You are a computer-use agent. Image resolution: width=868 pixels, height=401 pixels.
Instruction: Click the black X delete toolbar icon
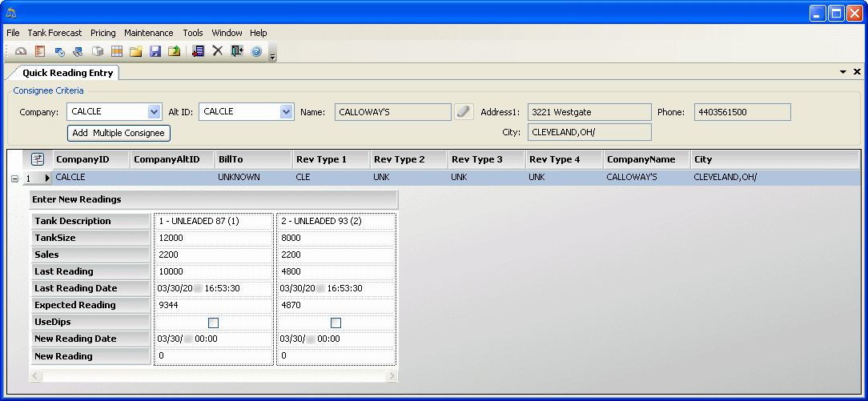coord(217,51)
